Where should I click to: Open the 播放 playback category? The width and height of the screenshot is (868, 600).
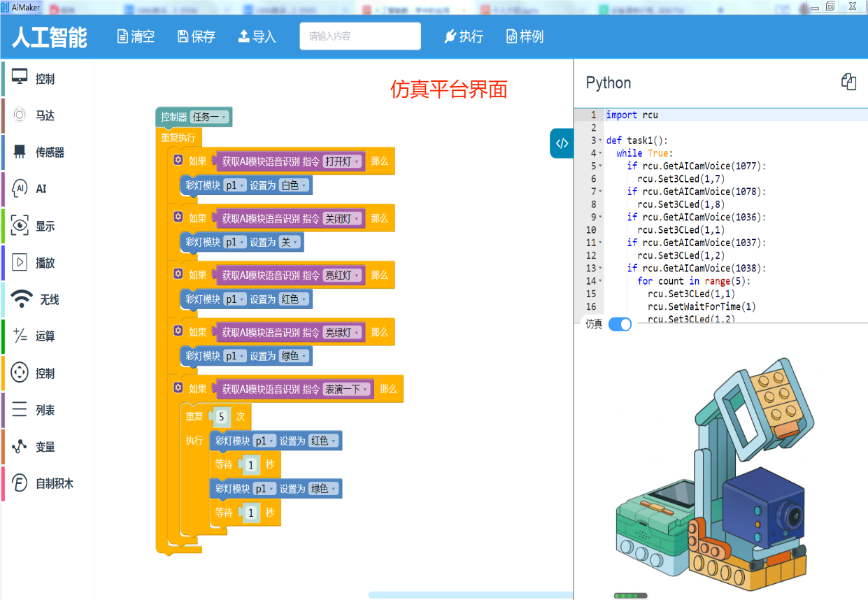coord(45,263)
